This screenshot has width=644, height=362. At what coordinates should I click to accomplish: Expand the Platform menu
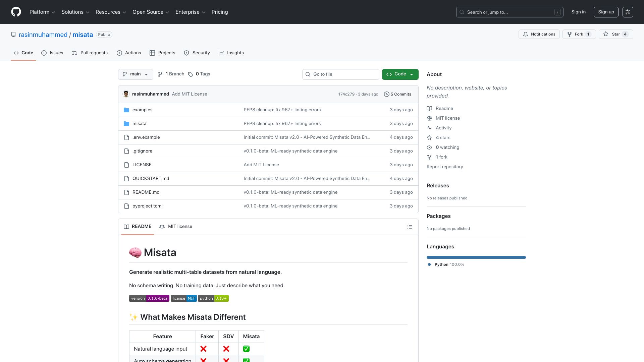[42, 12]
